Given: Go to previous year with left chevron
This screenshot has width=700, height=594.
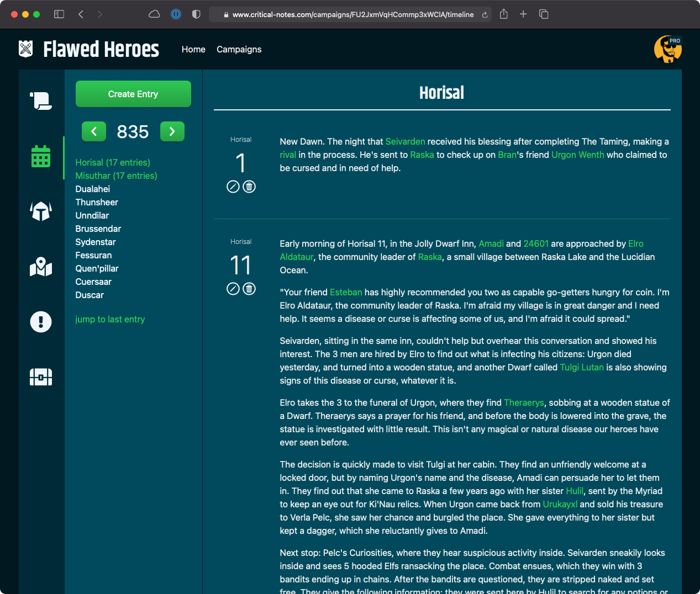Looking at the screenshot, I should point(94,131).
